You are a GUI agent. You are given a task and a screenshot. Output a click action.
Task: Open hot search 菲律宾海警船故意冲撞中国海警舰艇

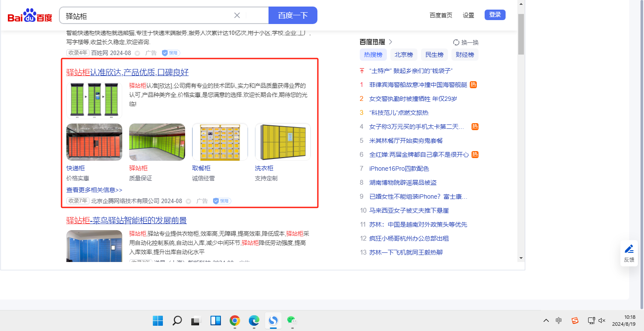pos(418,85)
